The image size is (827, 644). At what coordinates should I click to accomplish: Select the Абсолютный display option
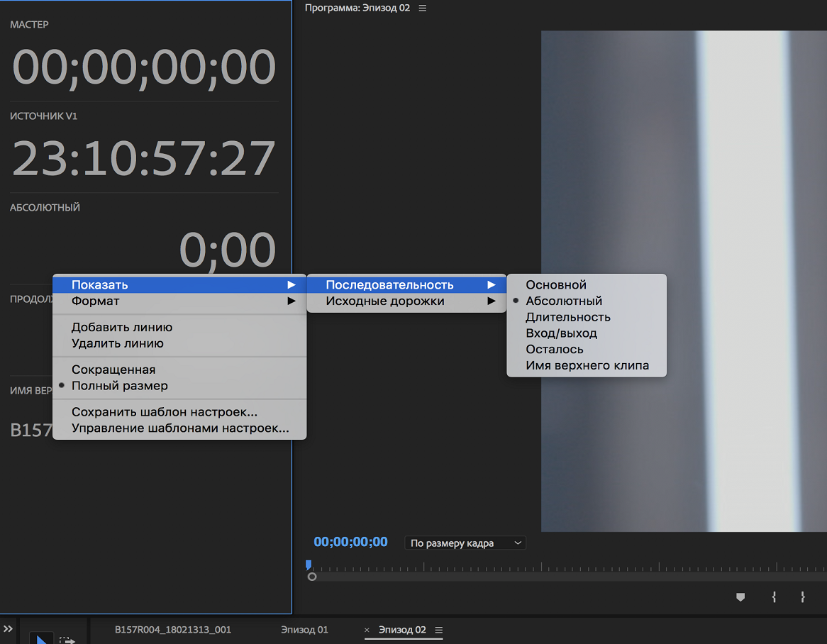563,300
